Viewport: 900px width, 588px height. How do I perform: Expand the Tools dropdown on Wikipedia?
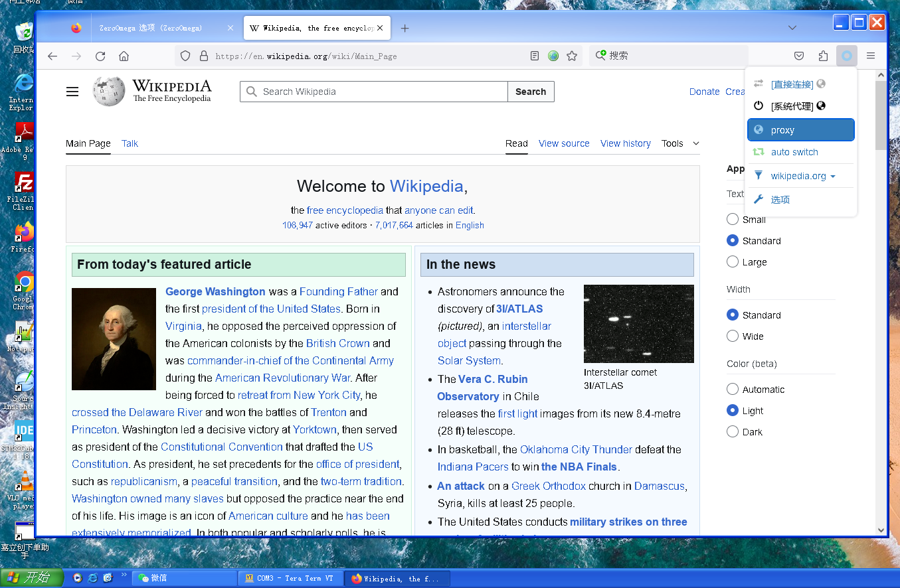[680, 143]
